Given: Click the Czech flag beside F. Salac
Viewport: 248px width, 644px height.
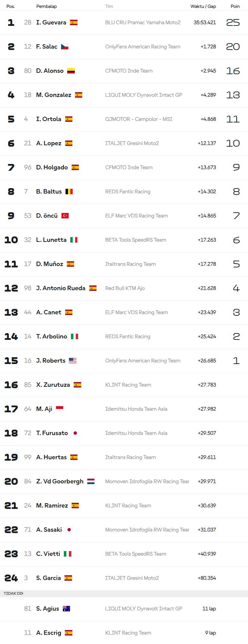Looking at the screenshot, I should point(65,47).
